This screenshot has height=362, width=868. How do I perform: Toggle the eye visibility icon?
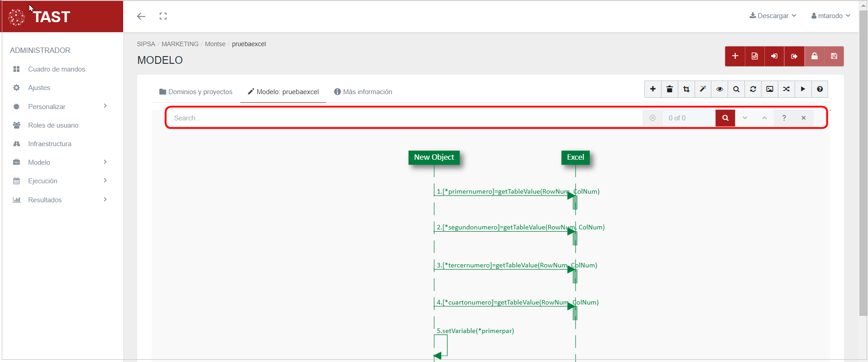point(719,89)
